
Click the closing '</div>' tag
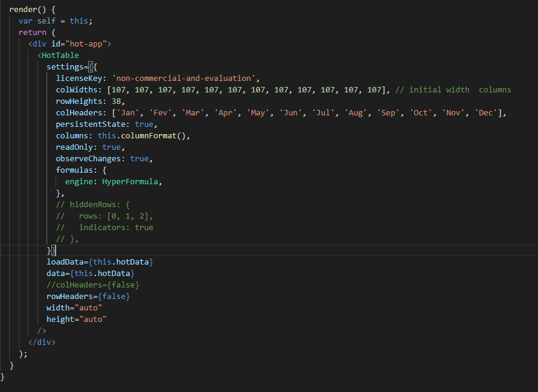(x=42, y=342)
